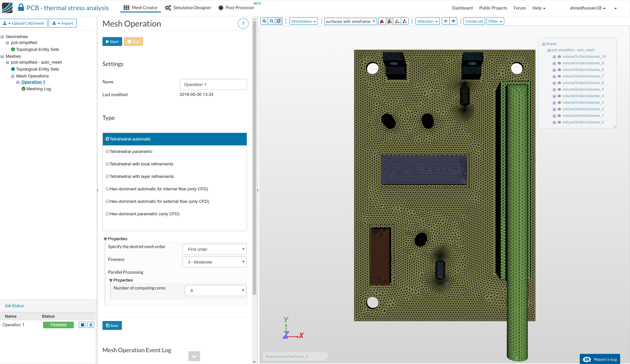Image resolution: width=630 pixels, height=364 pixels.
Task: Click the zoom out viewer icon
Action: (x=272, y=21)
